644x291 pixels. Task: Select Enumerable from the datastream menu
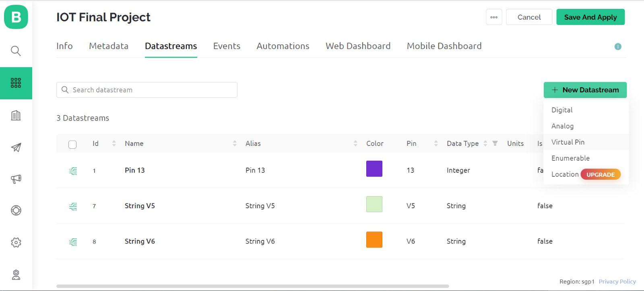570,158
